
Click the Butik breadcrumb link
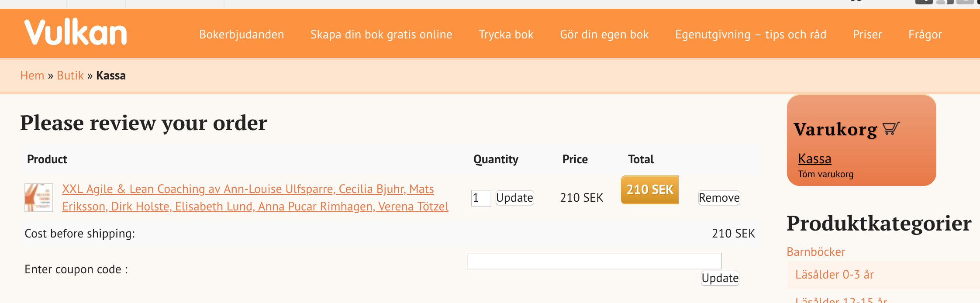pyautogui.click(x=70, y=76)
